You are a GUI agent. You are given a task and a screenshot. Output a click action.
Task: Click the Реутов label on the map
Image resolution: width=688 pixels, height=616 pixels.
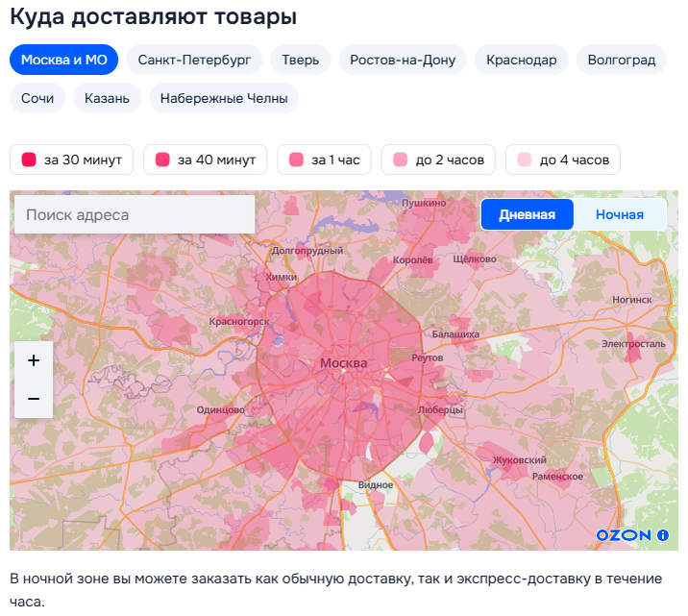(x=428, y=358)
